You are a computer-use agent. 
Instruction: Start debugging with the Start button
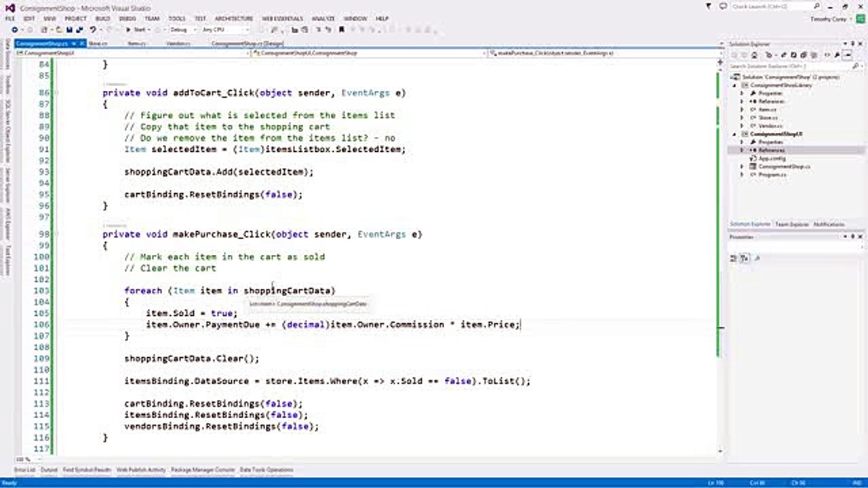[138, 30]
